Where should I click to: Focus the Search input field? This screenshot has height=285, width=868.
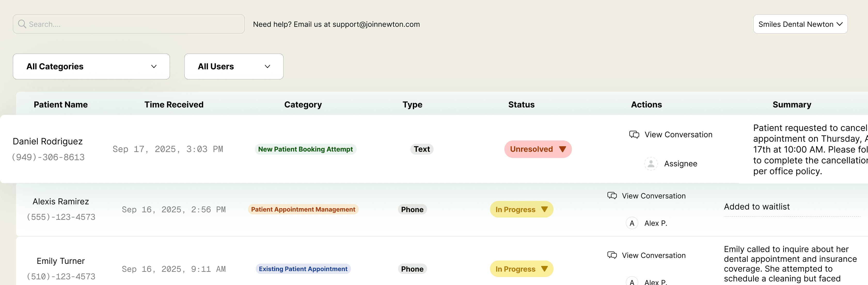coord(129,24)
